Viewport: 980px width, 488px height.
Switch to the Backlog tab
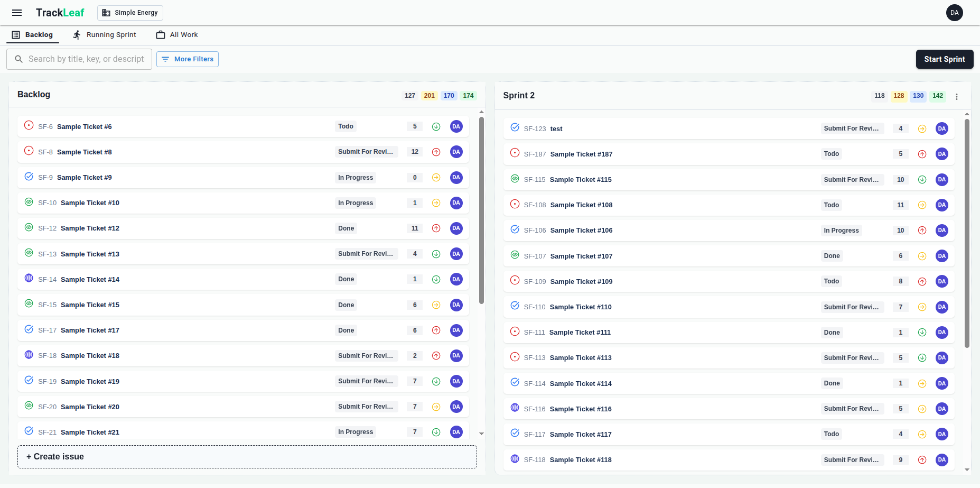coord(33,35)
